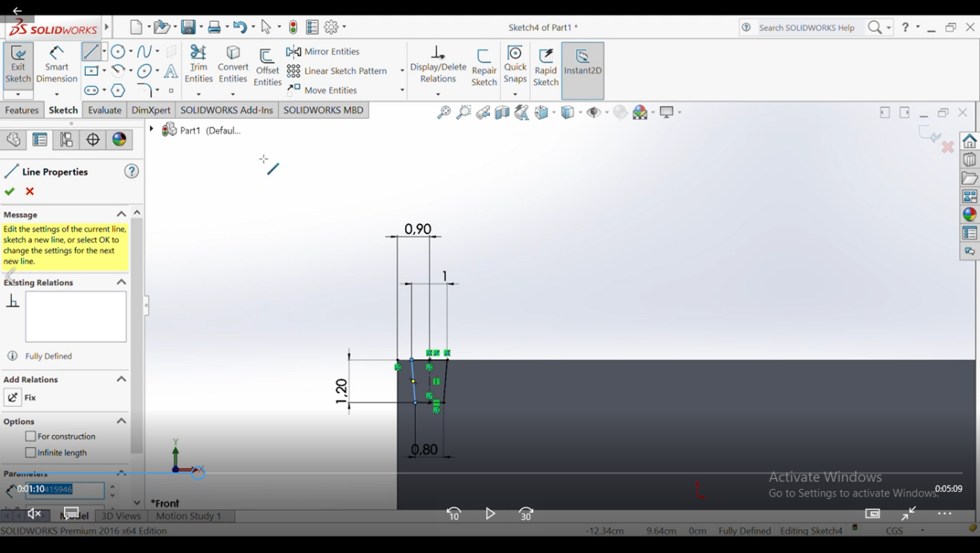980x553 pixels.
Task: Accept Line Properties with green checkmark
Action: coord(10,192)
